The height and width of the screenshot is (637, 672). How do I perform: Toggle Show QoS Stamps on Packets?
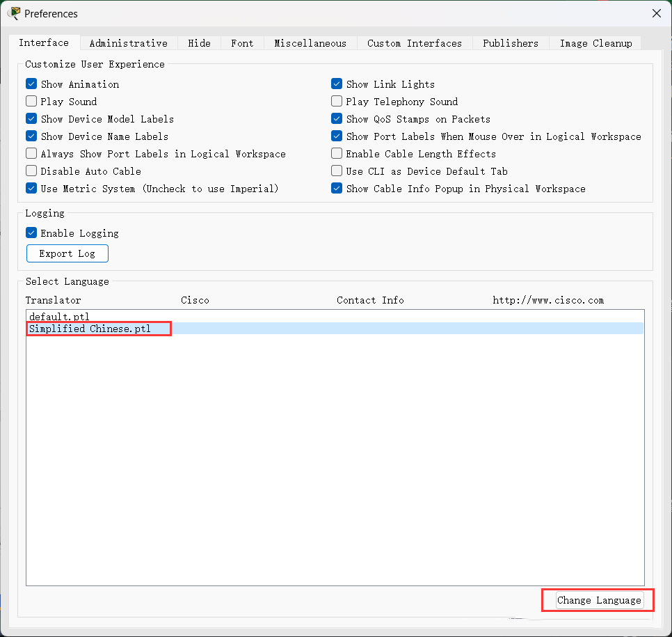coord(337,118)
